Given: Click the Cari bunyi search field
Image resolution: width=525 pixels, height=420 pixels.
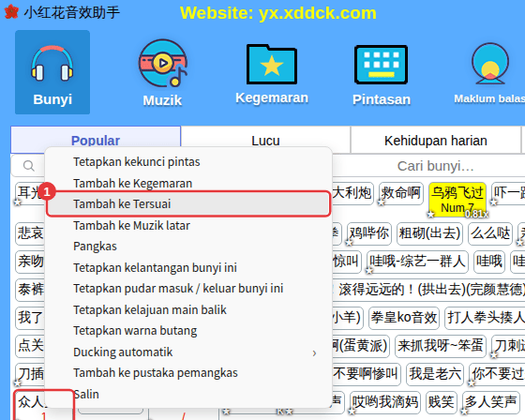Looking at the screenshot, I should pyautogui.click(x=435, y=166).
